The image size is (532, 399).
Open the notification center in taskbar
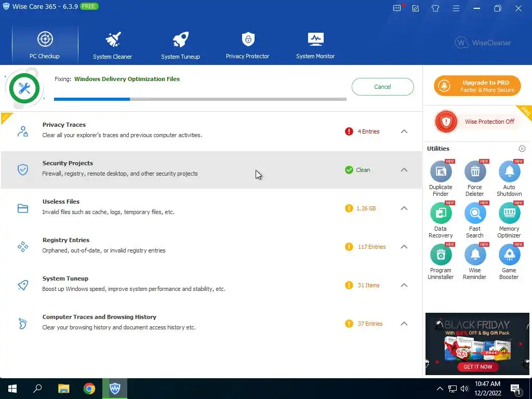click(x=516, y=389)
